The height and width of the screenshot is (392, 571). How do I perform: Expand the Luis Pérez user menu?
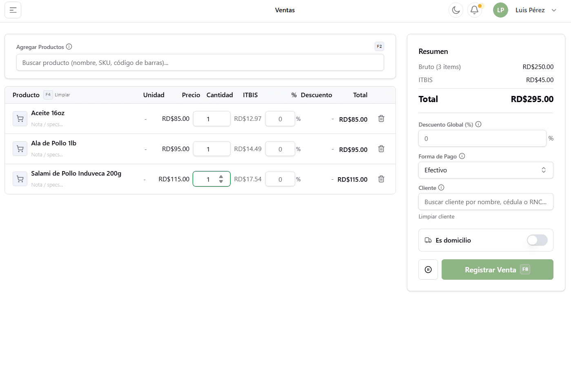point(535,10)
